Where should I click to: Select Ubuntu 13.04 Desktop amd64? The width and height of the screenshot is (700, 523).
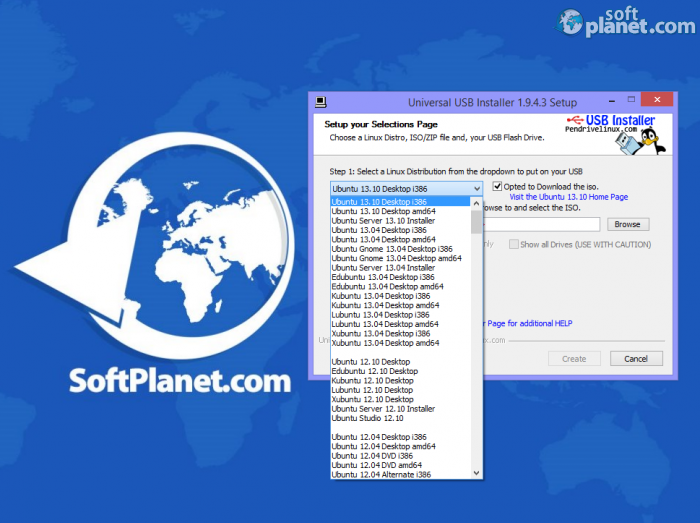pos(400,239)
